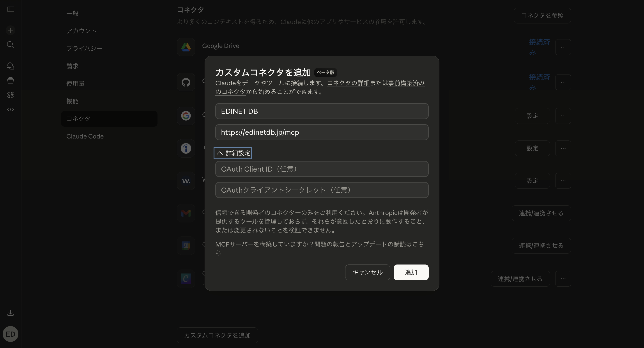The height and width of the screenshot is (348, 644).
Task: Click the Gmail connector icon
Action: pos(186,213)
